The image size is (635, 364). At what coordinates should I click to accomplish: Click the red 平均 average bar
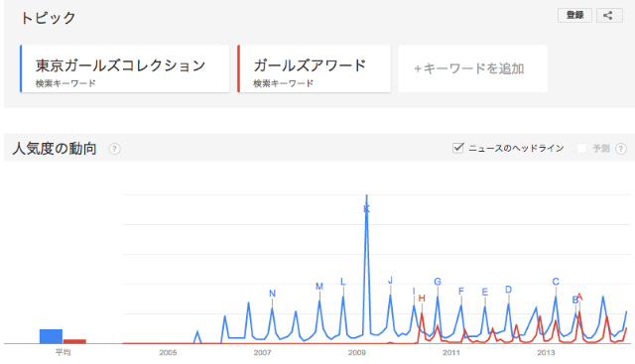(x=74, y=341)
